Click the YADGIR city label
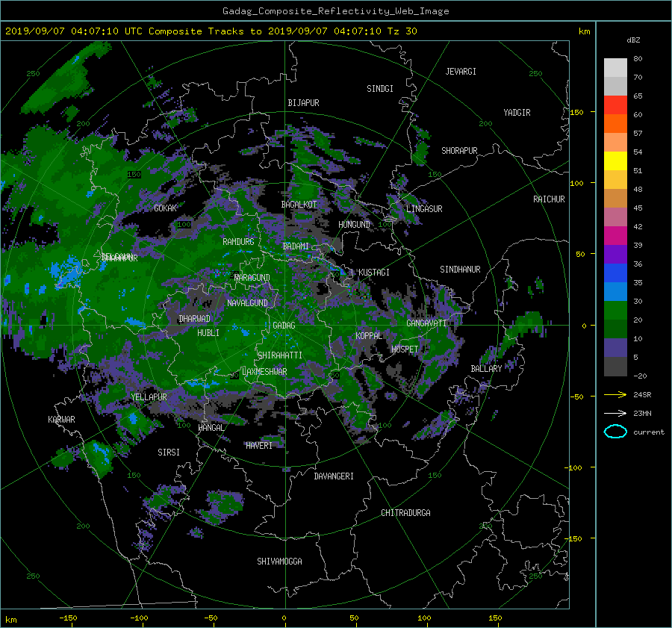The height and width of the screenshot is (628, 672). coord(517,113)
